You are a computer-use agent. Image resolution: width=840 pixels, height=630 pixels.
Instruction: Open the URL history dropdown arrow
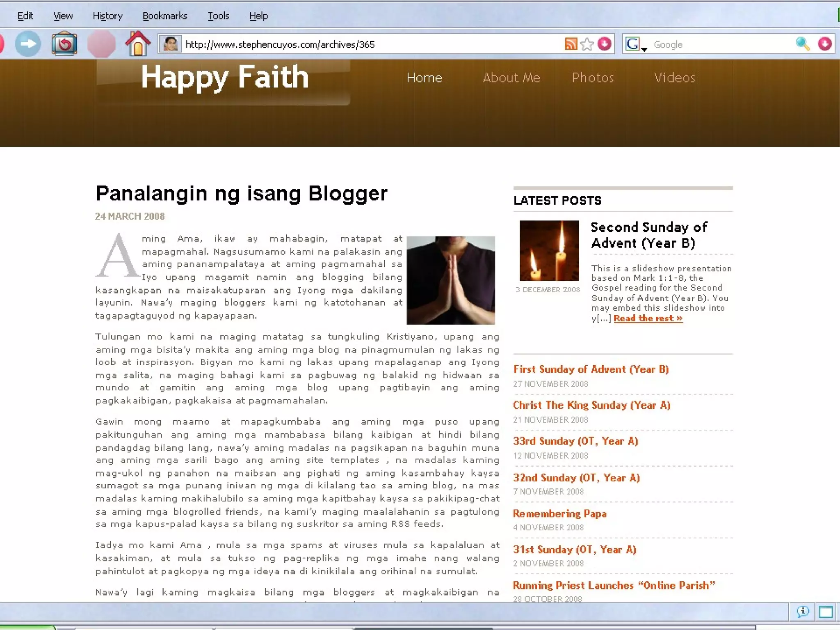point(604,44)
